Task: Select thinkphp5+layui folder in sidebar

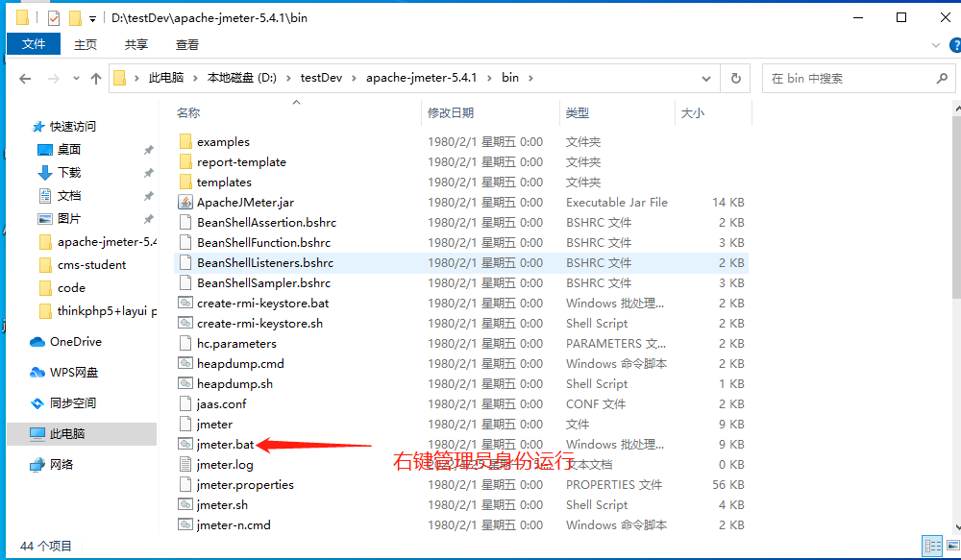Action: [107, 311]
